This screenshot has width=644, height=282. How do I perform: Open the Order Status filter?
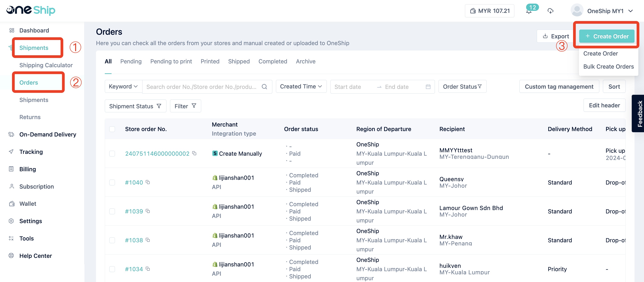(462, 86)
